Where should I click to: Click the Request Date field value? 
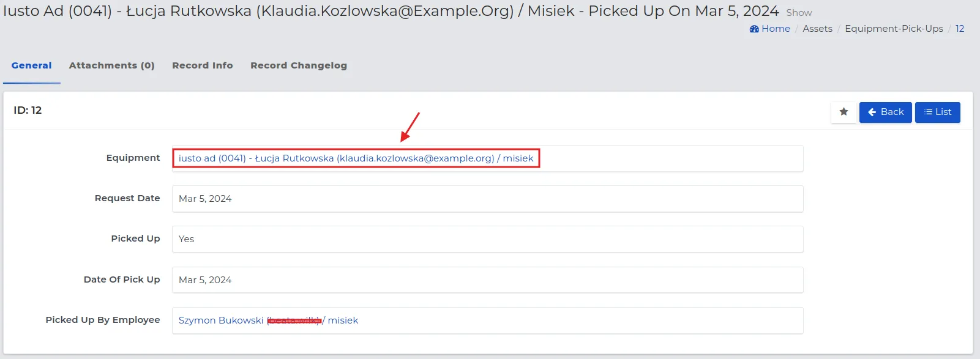205,199
